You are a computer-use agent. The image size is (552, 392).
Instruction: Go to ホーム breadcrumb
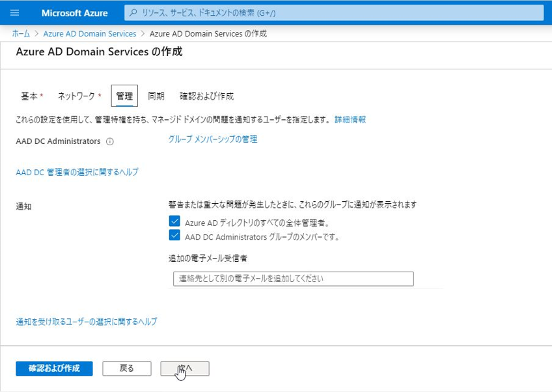click(21, 34)
